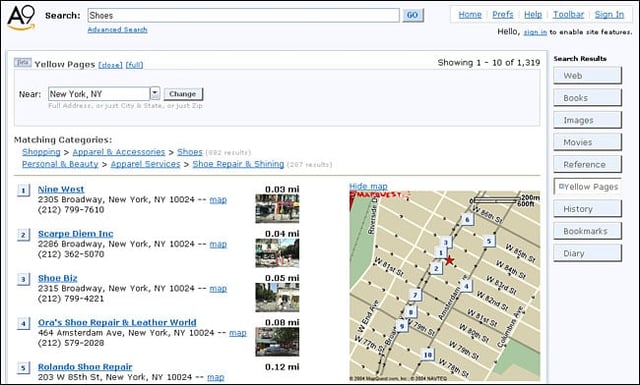
Task: Click the map link for Shoe Biz
Action: coord(218,289)
